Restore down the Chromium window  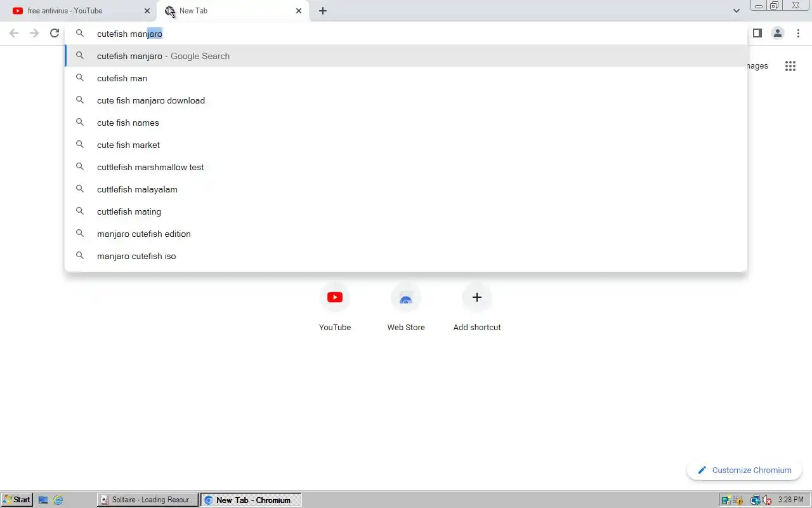(x=775, y=5)
